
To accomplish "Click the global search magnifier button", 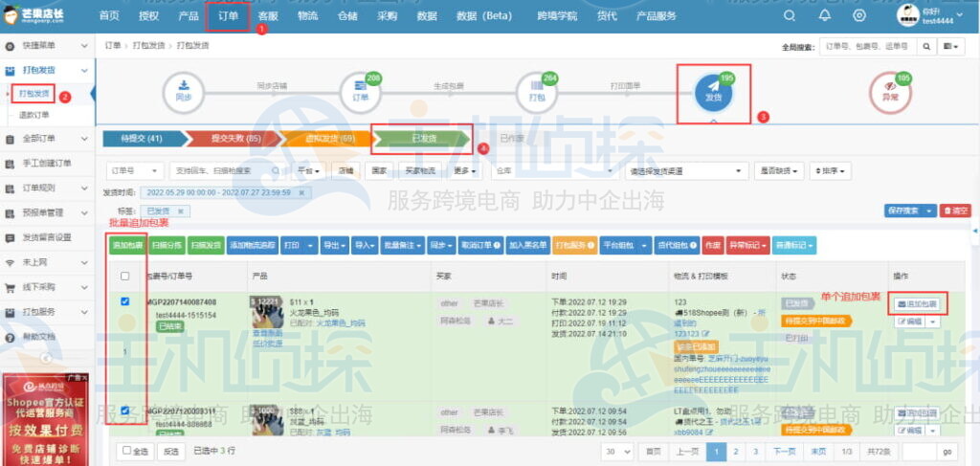I will pyautogui.click(x=926, y=46).
